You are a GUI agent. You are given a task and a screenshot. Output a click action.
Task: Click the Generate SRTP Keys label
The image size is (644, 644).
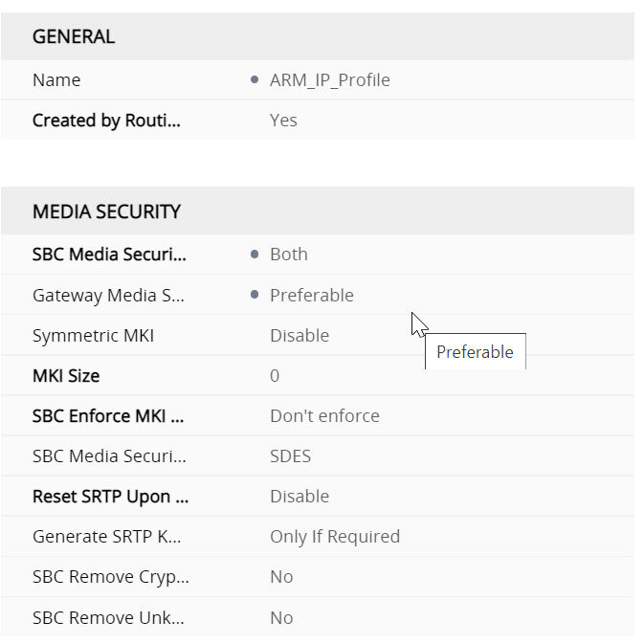(106, 537)
